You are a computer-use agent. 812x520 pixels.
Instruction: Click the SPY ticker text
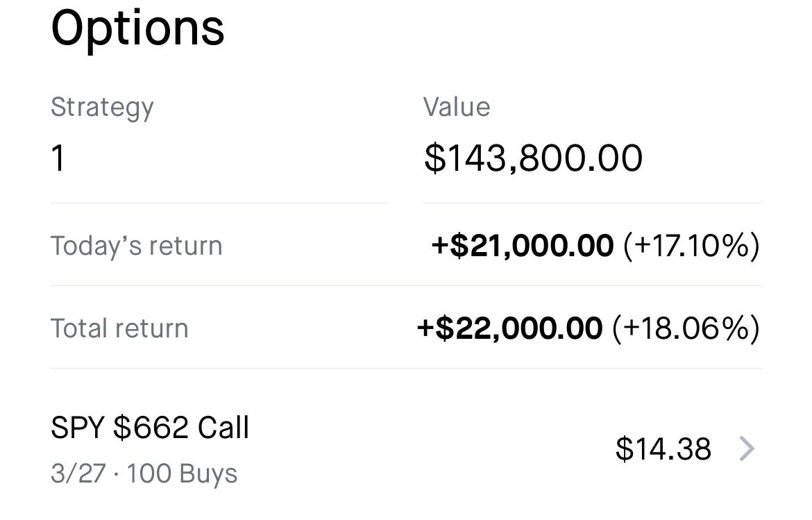77,428
